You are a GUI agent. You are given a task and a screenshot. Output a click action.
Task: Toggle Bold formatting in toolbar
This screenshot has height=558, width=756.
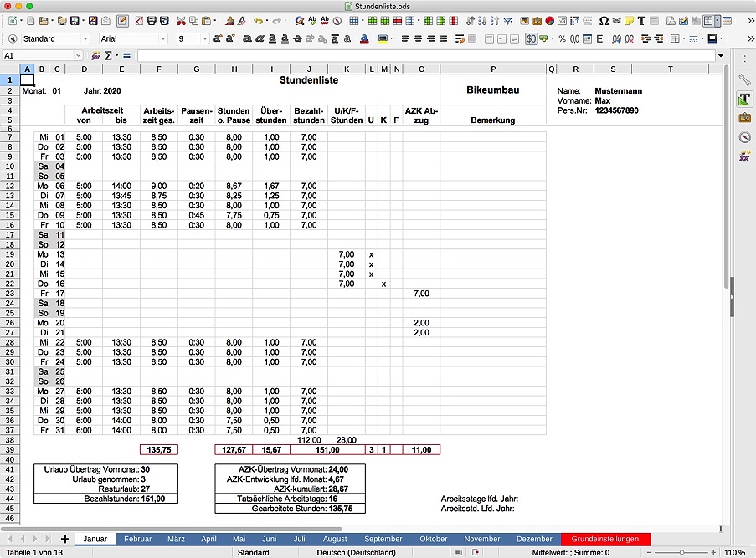[247, 38]
